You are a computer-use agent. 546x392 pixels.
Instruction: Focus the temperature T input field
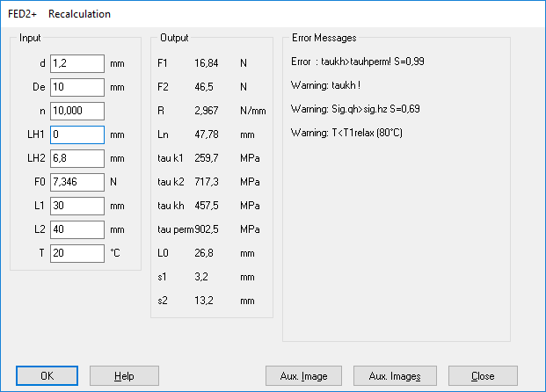77,253
